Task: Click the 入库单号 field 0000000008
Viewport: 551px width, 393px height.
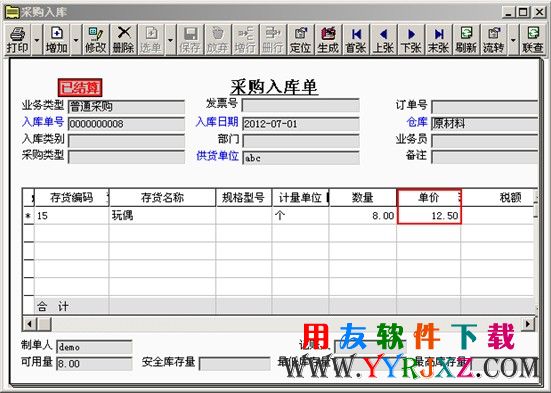Action: coord(127,124)
